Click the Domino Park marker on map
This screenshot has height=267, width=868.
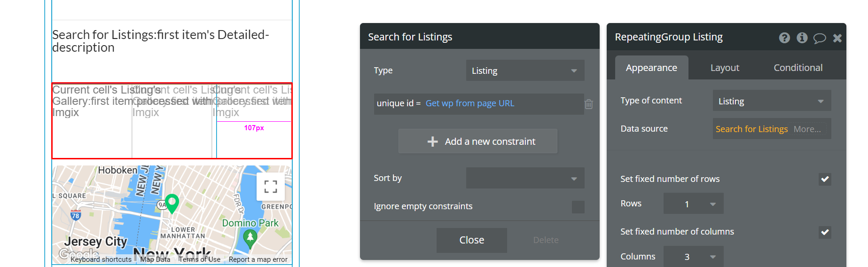coord(250,238)
